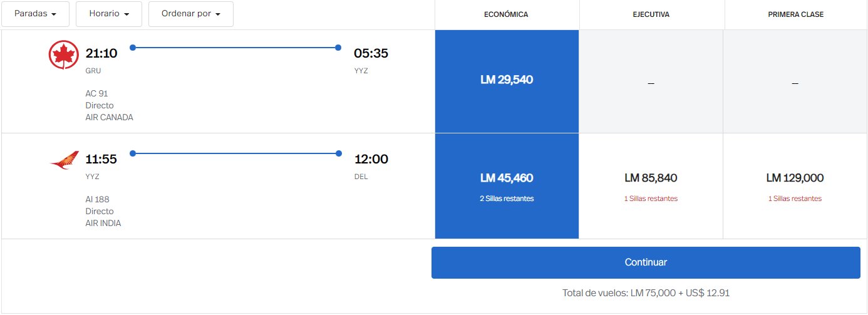Screen dimensions: 868x315
Task: Click unavailable Primera Clase cell for AC 91
Action: (x=795, y=81)
